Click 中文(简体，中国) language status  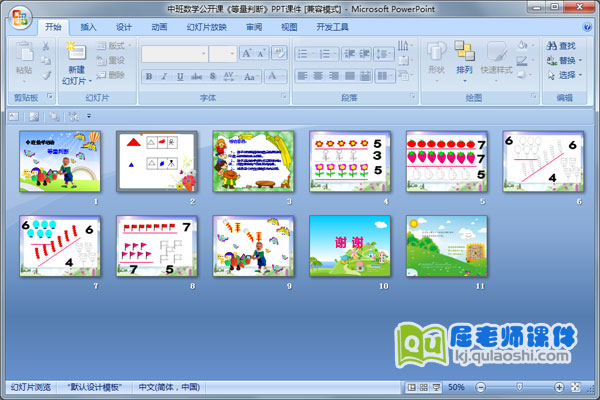click(169, 387)
